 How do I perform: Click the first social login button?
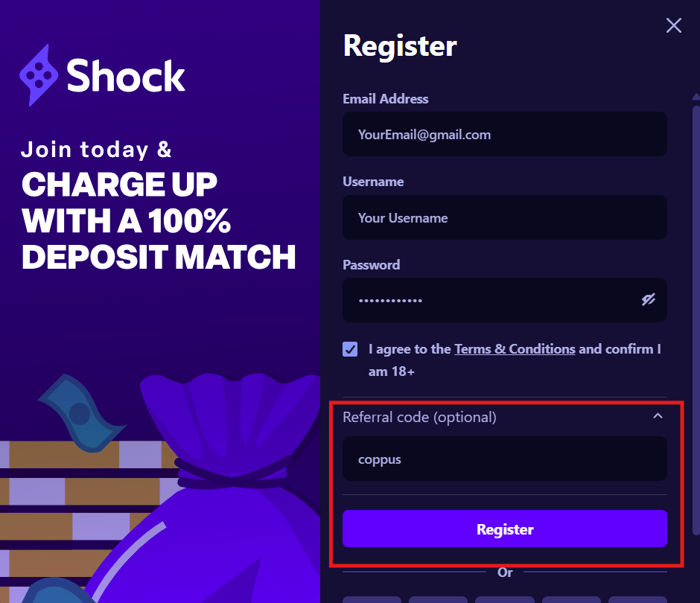[372, 599]
